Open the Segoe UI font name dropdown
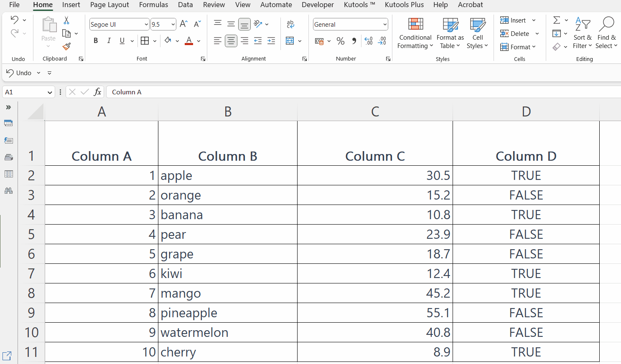The width and height of the screenshot is (621, 364). tap(146, 24)
